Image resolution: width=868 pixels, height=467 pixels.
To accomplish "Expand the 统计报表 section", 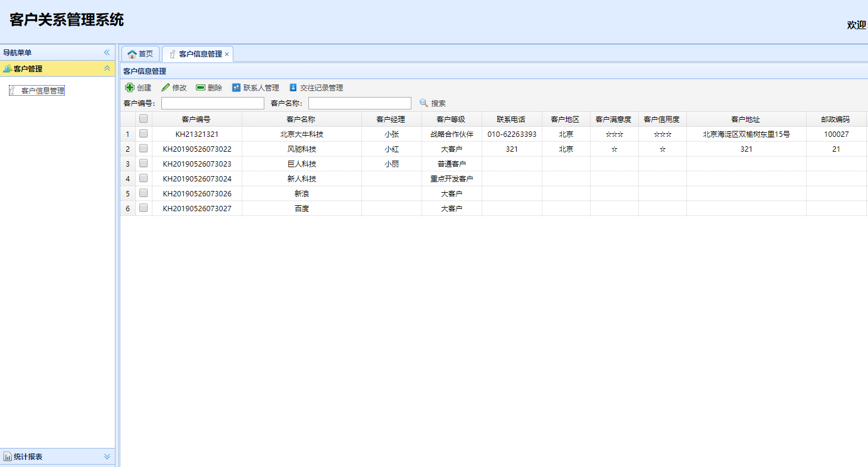I will (107, 456).
